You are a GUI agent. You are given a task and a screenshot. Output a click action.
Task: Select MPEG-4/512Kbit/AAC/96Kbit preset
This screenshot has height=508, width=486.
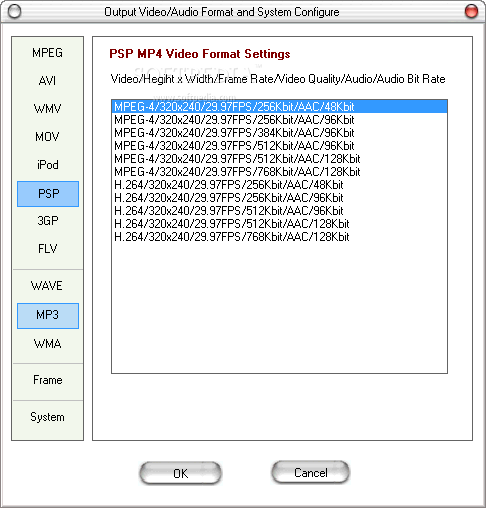click(x=279, y=146)
